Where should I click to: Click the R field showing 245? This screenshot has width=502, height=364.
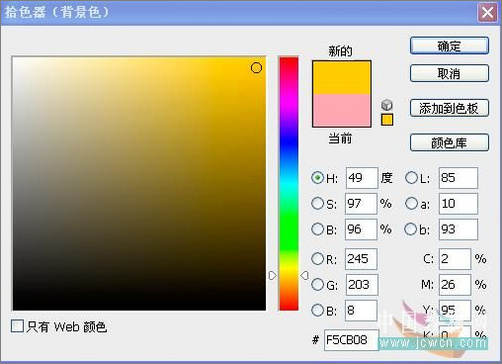[x=361, y=259]
